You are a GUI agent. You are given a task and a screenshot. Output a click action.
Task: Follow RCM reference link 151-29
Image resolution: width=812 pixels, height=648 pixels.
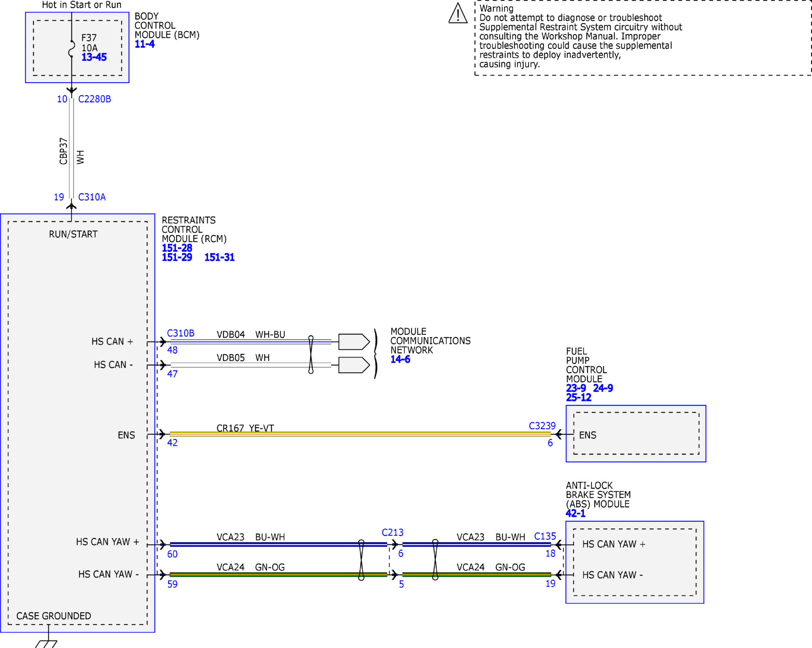coord(177,257)
